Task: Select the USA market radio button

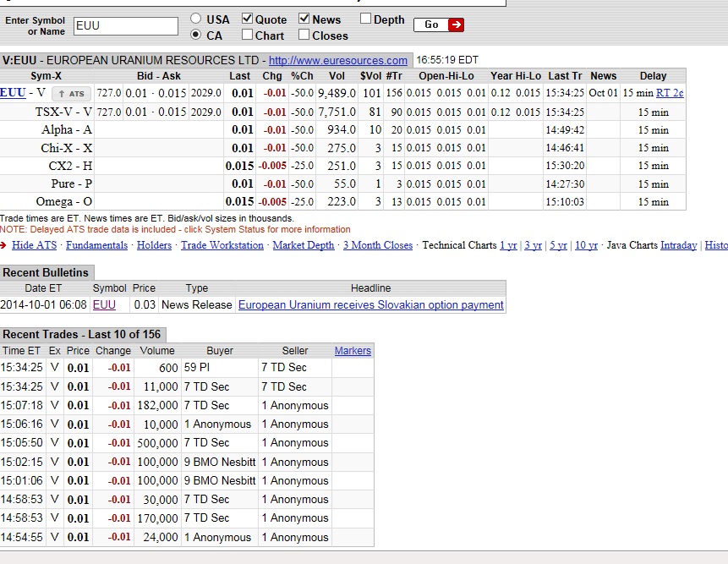Action: 196,19
